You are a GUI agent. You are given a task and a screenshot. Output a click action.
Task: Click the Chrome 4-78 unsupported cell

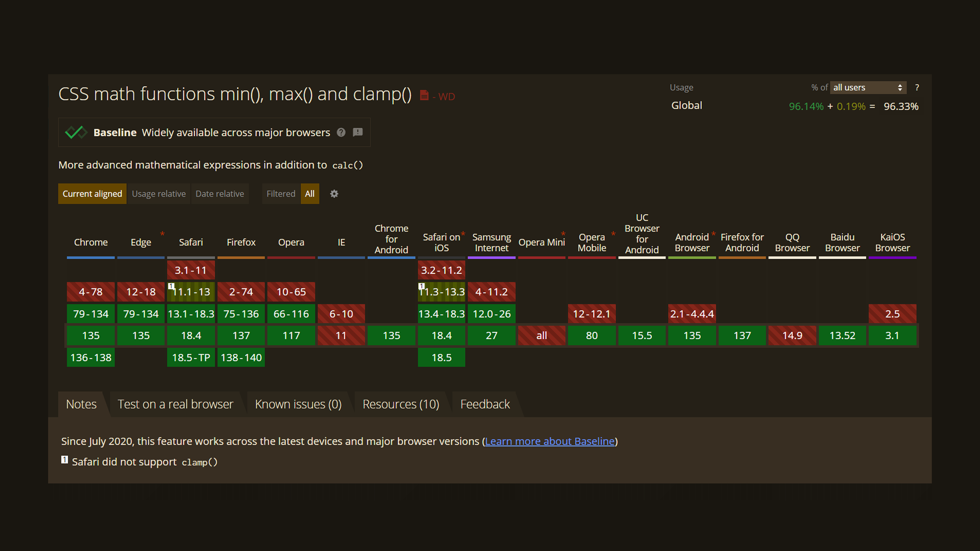tap(91, 292)
